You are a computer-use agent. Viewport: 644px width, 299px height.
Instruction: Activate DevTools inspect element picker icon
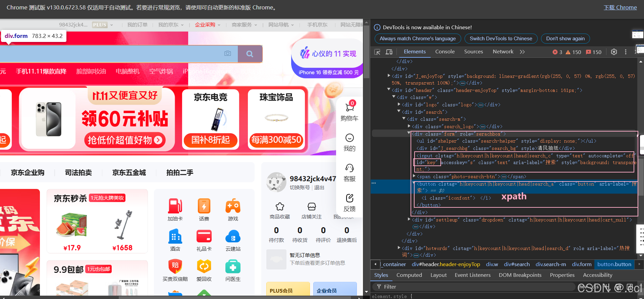[377, 52]
